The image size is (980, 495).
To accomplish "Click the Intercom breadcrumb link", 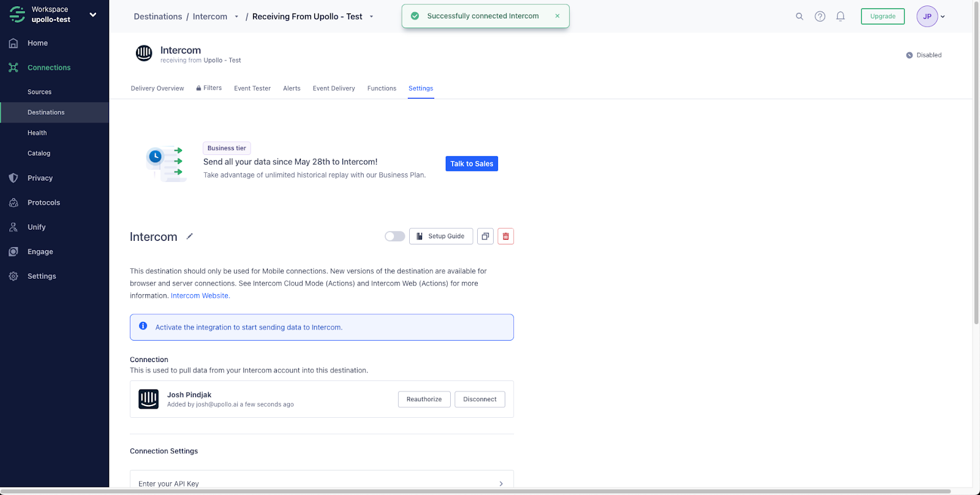I will pyautogui.click(x=210, y=17).
